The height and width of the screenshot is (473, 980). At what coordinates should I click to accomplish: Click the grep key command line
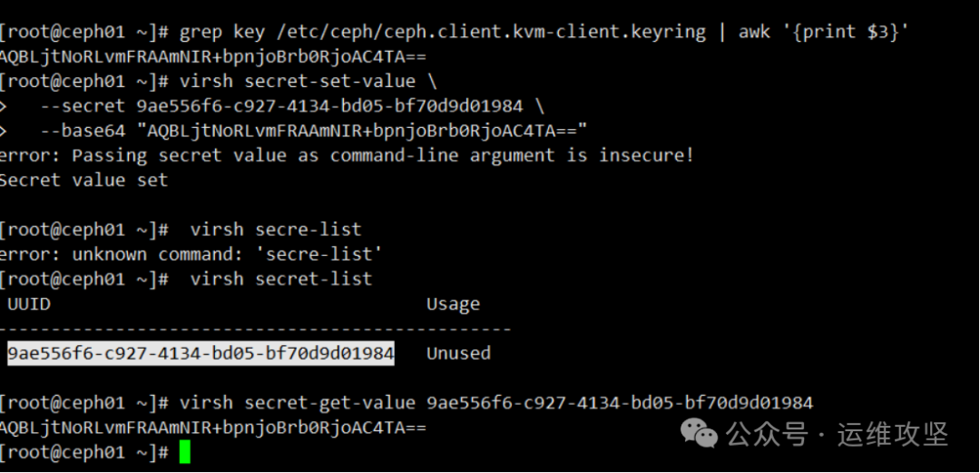coord(544,32)
